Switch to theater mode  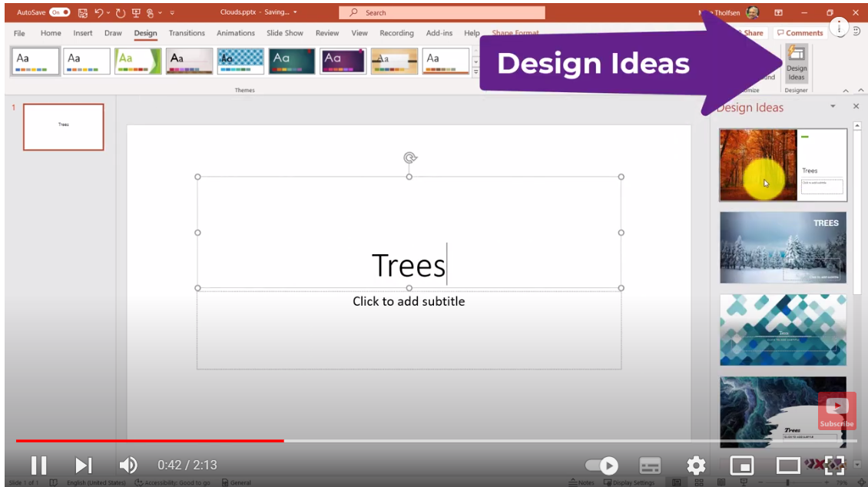[788, 465]
